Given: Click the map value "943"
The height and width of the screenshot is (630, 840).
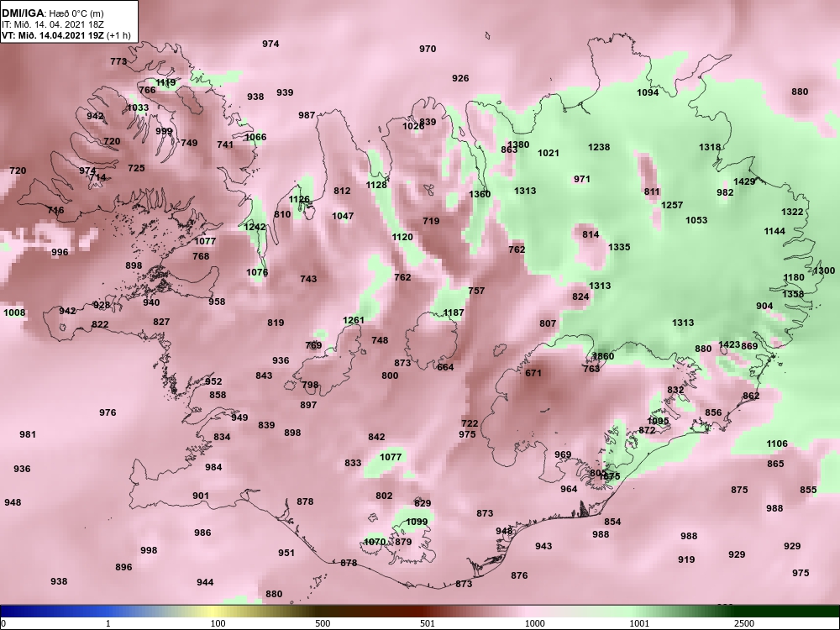Looking at the screenshot, I should 543,546.
